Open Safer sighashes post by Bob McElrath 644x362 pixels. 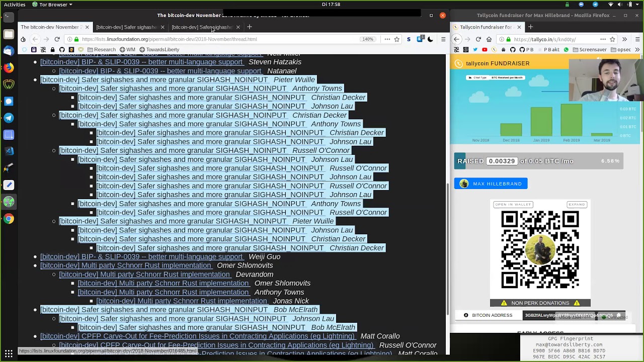[x=154, y=310]
